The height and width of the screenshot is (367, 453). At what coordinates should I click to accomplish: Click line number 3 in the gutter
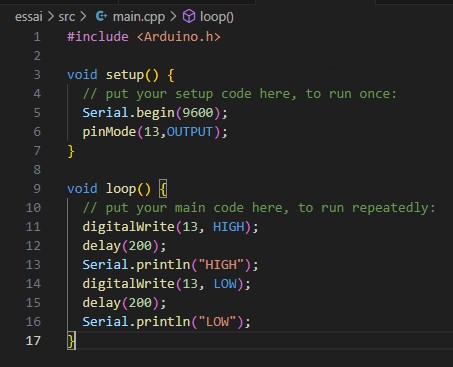[37, 74]
